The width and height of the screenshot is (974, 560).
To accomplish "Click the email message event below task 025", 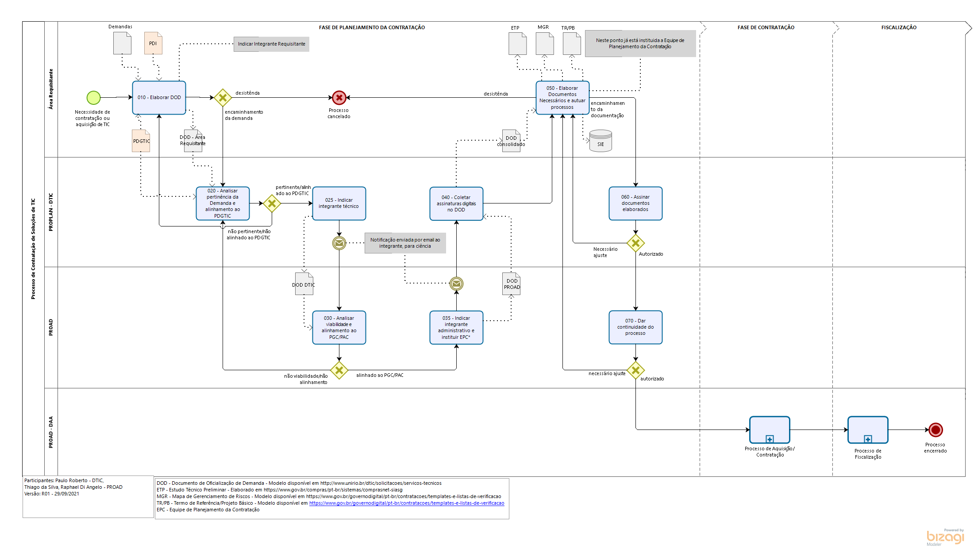I will pyautogui.click(x=339, y=243).
